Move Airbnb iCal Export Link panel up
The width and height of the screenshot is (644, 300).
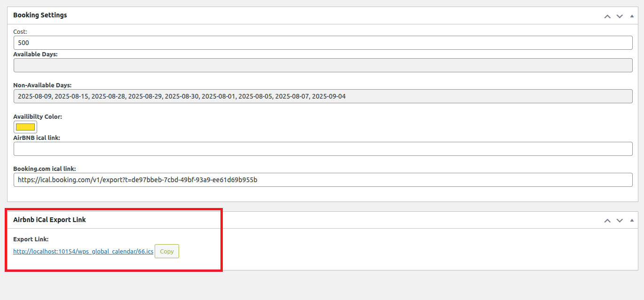pyautogui.click(x=607, y=221)
